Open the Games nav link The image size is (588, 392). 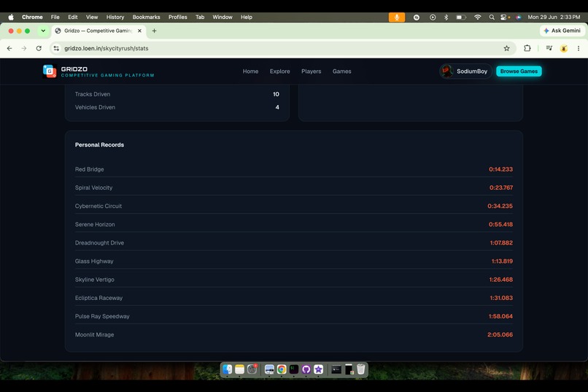tap(342, 72)
